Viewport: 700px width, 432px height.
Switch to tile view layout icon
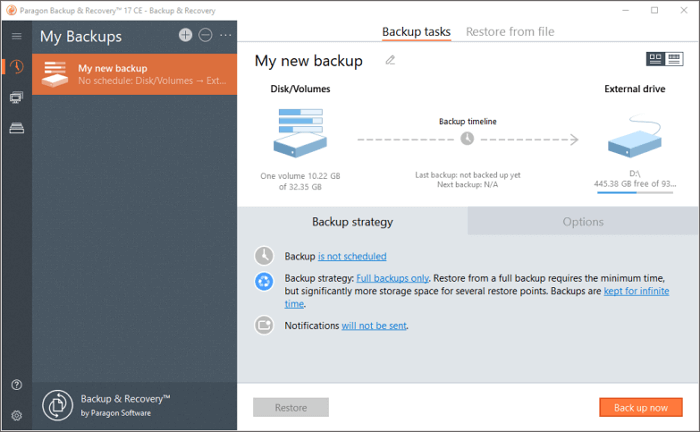tap(655, 58)
